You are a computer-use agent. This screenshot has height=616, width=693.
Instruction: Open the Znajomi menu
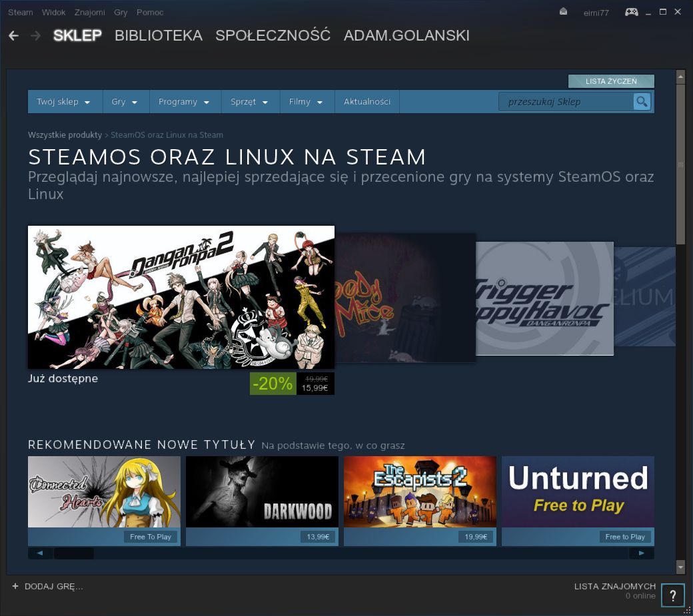click(x=90, y=13)
